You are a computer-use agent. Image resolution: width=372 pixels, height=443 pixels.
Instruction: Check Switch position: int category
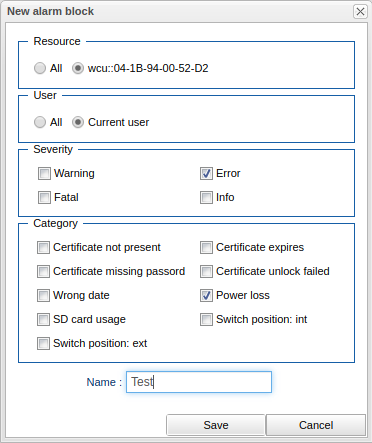click(206, 319)
